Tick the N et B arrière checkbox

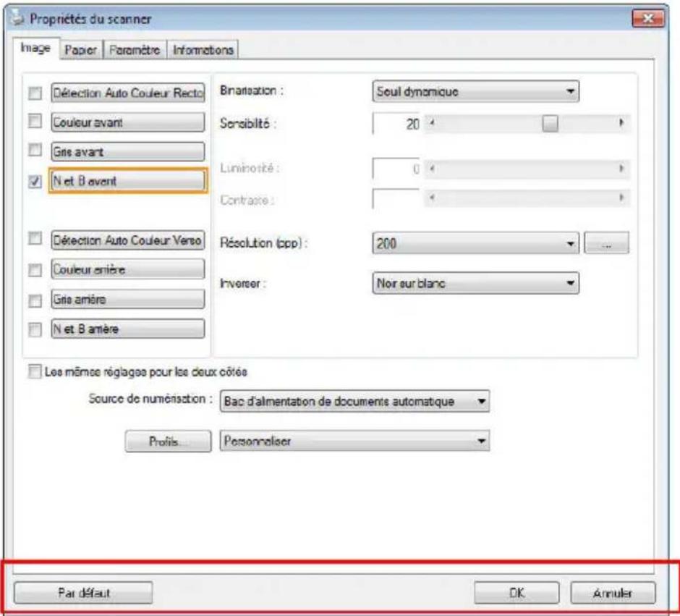pyautogui.click(x=35, y=329)
